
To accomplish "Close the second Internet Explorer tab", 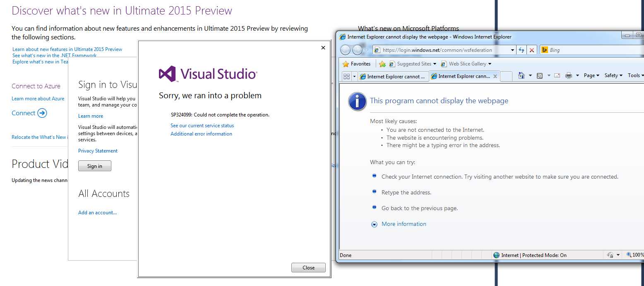I will click(495, 76).
